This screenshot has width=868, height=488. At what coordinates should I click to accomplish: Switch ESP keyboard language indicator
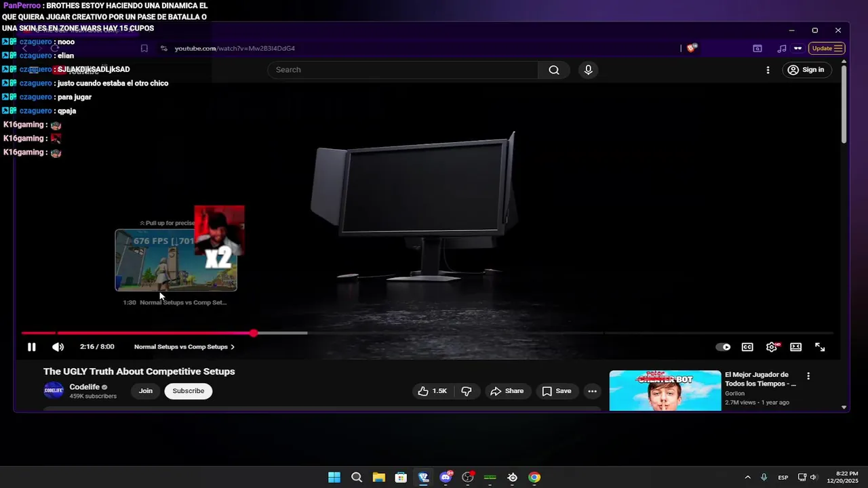783,477
